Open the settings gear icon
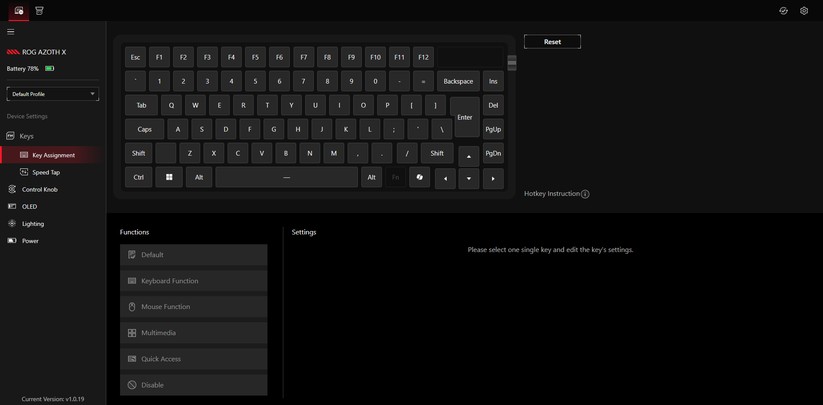 click(804, 11)
